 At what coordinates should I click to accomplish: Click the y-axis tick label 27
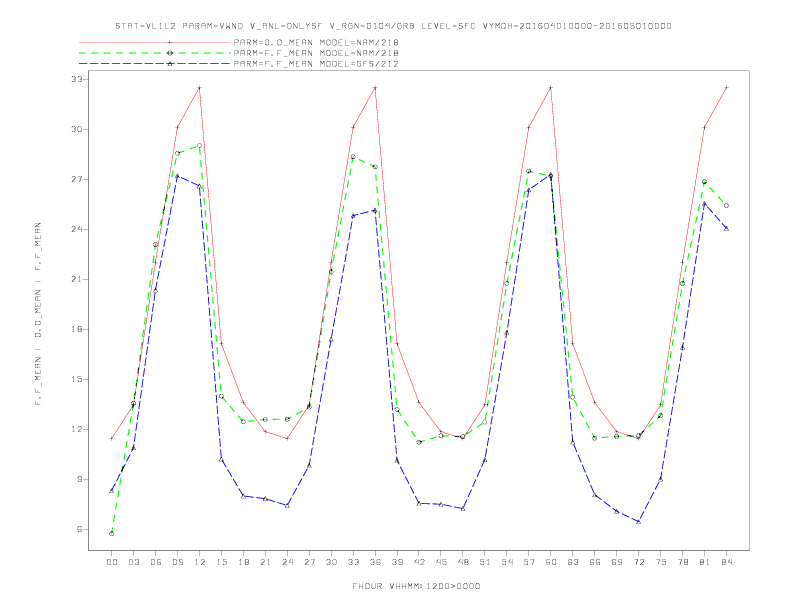click(x=76, y=179)
